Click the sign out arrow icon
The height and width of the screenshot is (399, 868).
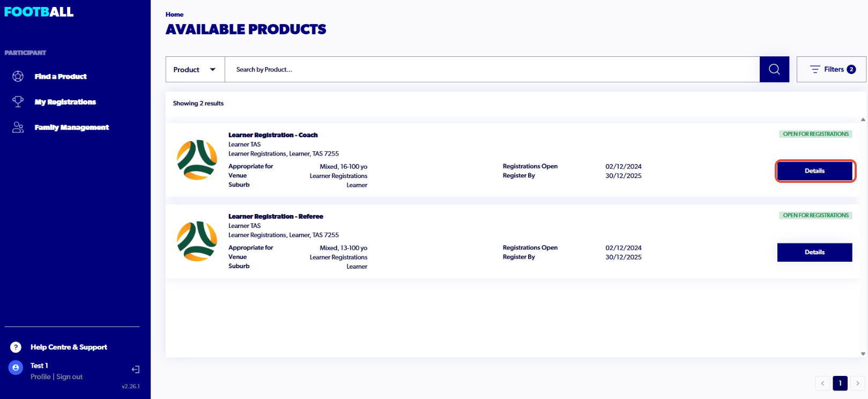[x=136, y=370]
